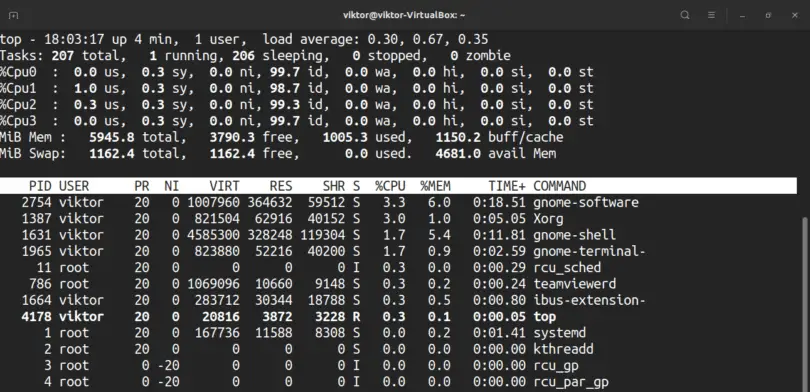The image size is (810, 392).
Task: Click the %Cpu0 label
Action: (x=18, y=72)
